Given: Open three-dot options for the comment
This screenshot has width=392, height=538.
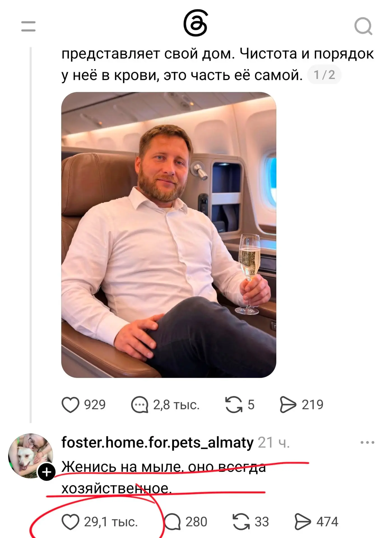Looking at the screenshot, I should pos(367,443).
